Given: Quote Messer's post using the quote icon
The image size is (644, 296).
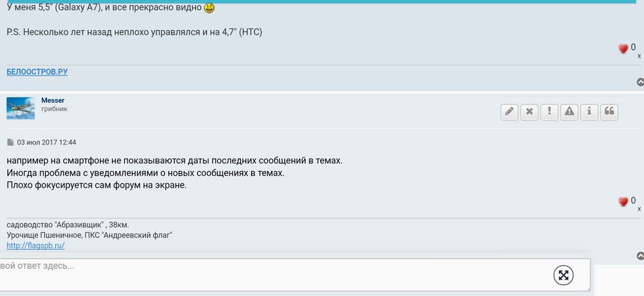Looking at the screenshot, I should (609, 112).
